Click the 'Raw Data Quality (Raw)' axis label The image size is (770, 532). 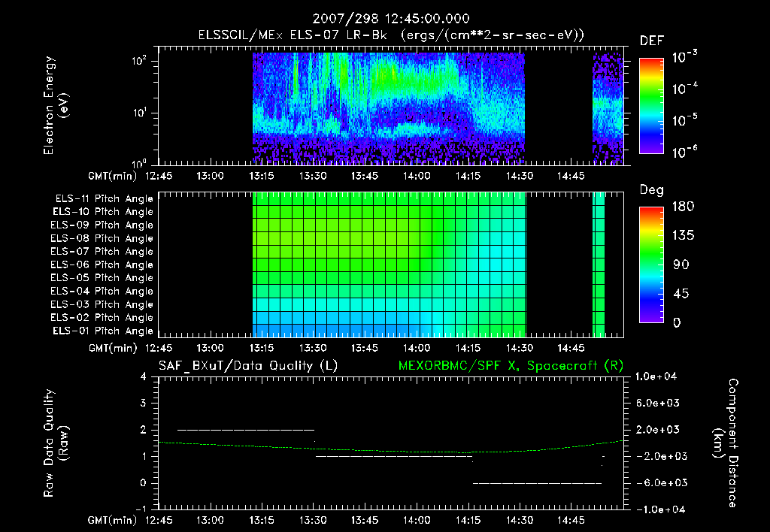[x=56, y=443]
